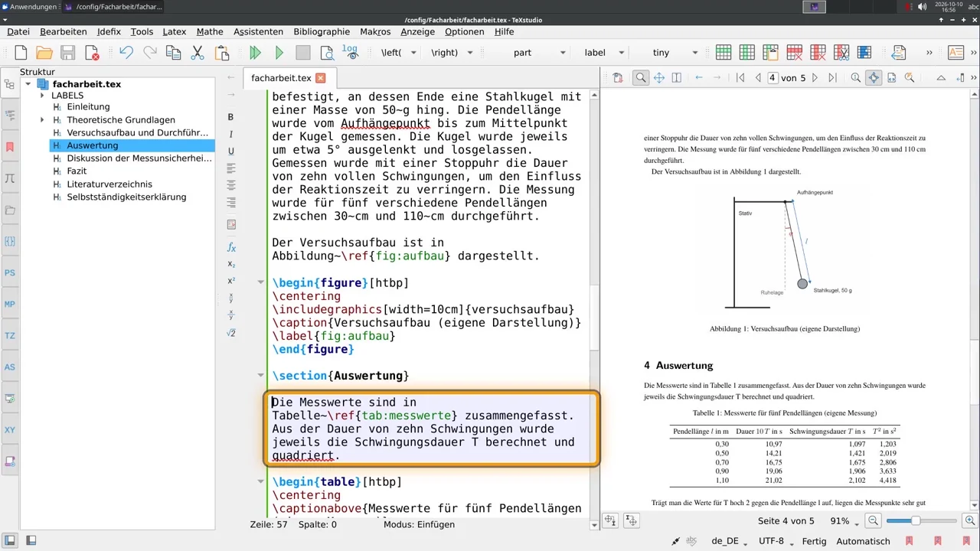Open the Anwendungen system menu

pos(29,7)
